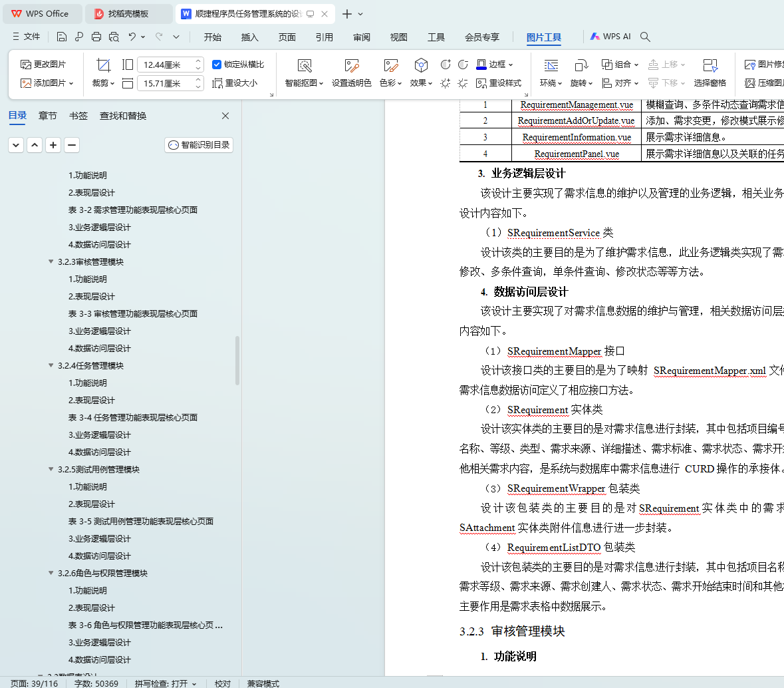Click the Color (色彩) adjustment icon
This screenshot has width=784, height=688.
pyautogui.click(x=390, y=66)
